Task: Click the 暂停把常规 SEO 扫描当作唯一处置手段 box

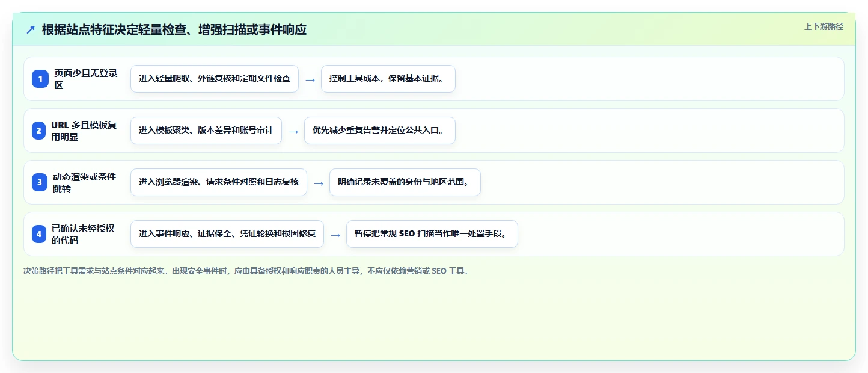Action: pyautogui.click(x=432, y=234)
